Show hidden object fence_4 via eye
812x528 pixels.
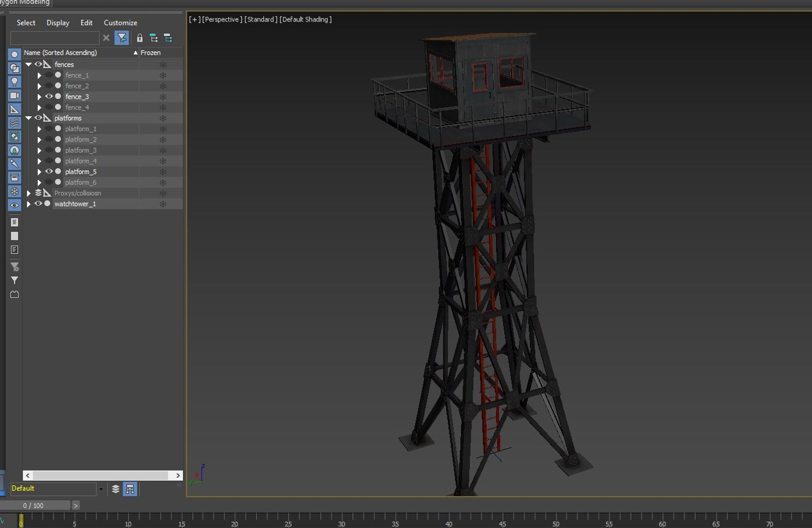(x=49, y=107)
